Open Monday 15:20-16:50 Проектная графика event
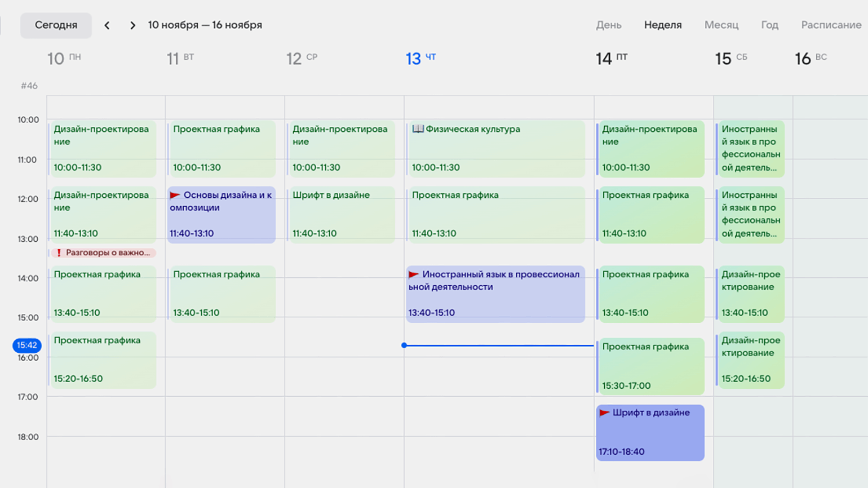Screen dimensions: 868x488 coord(103,360)
